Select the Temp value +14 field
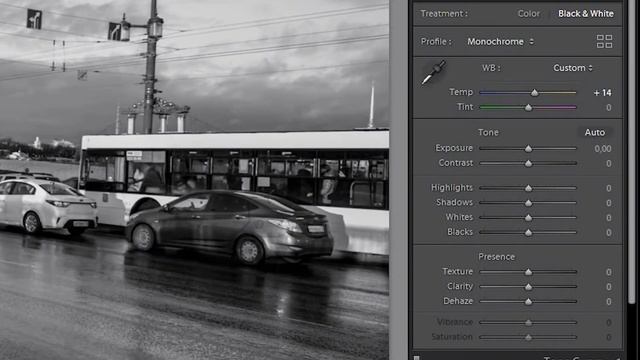Screen dimensions: 640x360 pyautogui.click(x=602, y=93)
